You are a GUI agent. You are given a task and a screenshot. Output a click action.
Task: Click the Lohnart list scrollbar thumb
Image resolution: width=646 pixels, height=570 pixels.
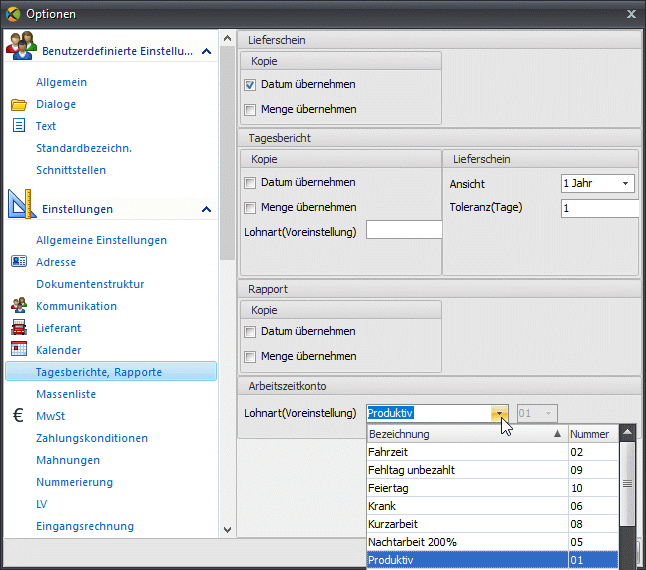tap(627, 484)
